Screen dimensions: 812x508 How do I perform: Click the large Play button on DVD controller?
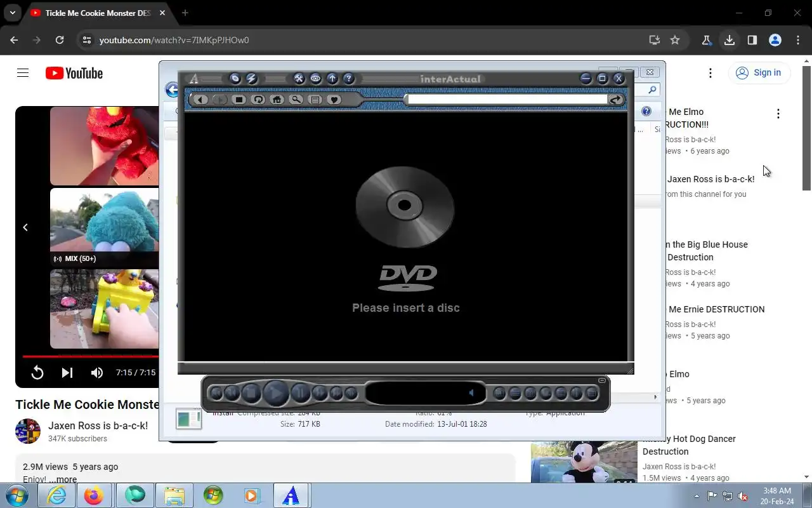(x=276, y=393)
